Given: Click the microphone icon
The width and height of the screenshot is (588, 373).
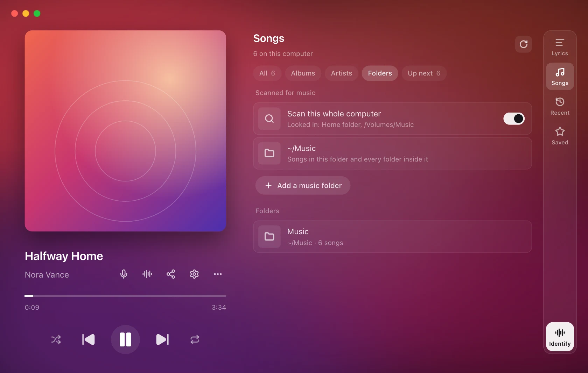Looking at the screenshot, I should pos(124,274).
